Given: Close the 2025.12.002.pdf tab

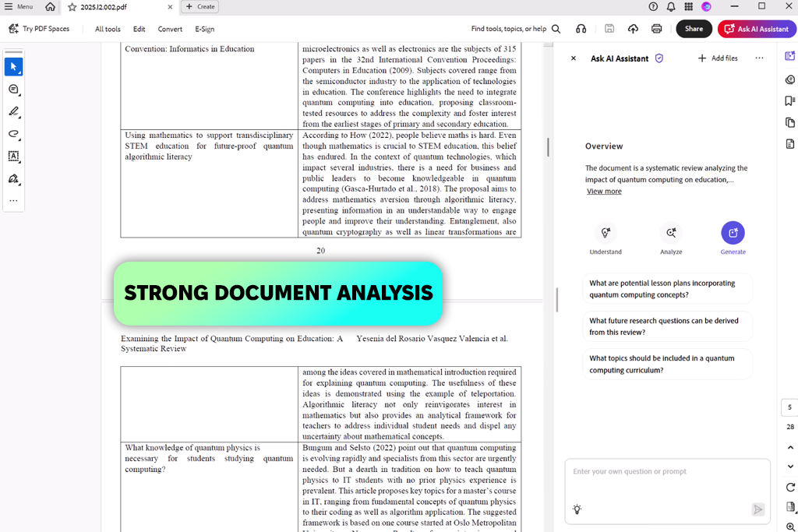Looking at the screenshot, I should 170,7.
